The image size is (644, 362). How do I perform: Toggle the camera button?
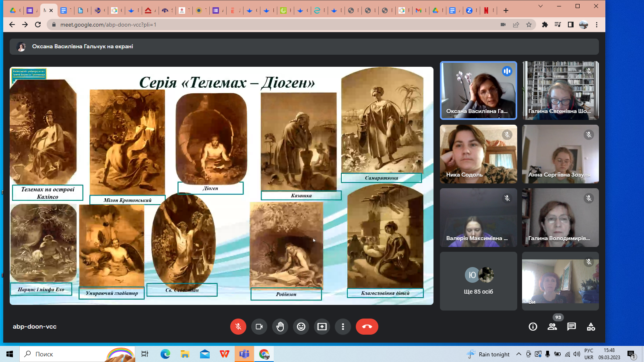[259, 327]
